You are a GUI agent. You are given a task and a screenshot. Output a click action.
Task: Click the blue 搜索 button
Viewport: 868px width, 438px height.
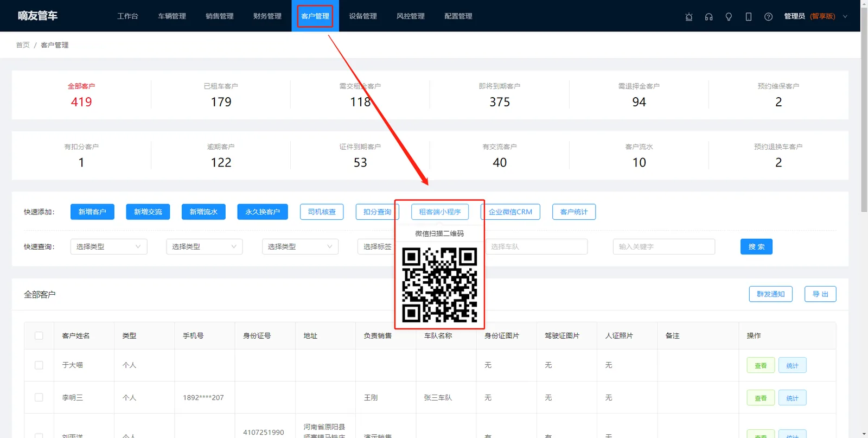[756, 246]
